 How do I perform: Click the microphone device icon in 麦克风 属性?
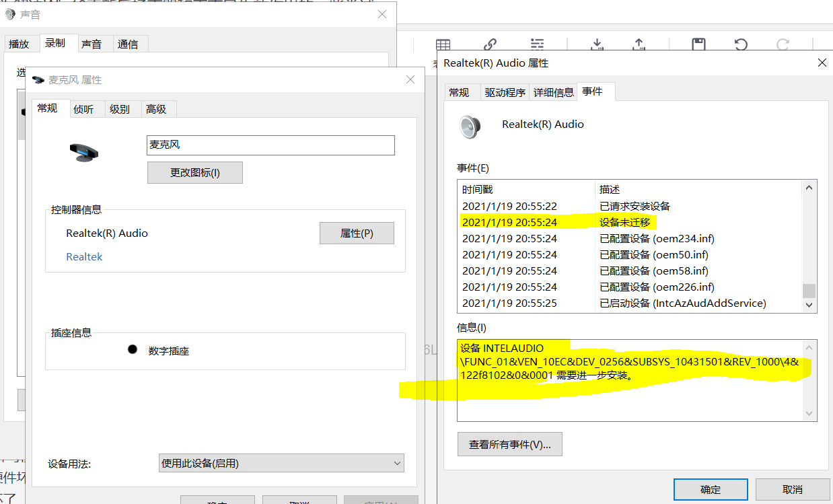[x=83, y=153]
